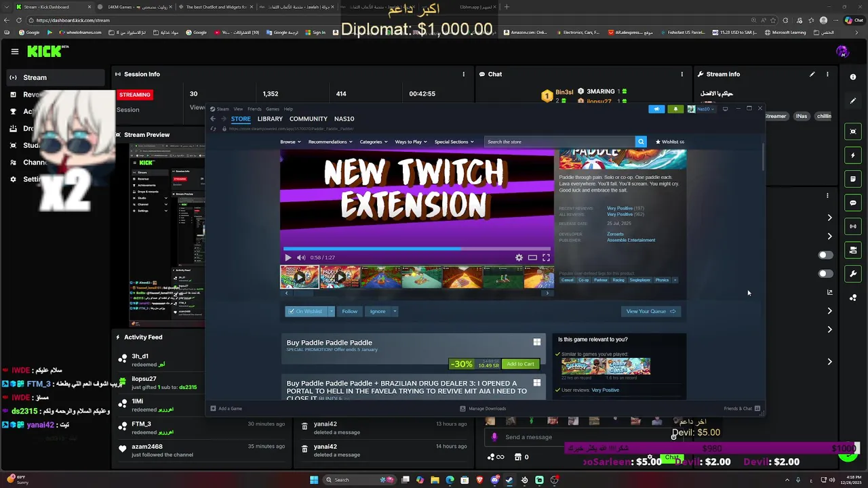Screen dimensions: 868x488
Task: Expand the first chevron row in Kick panel
Action: coord(830,218)
